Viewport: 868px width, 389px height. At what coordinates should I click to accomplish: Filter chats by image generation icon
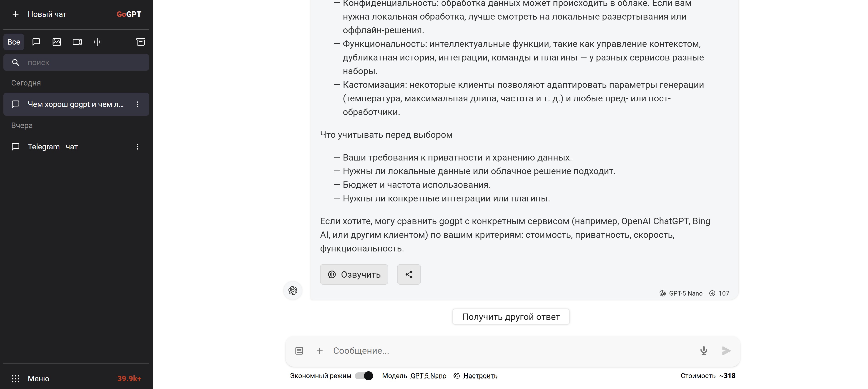(57, 42)
